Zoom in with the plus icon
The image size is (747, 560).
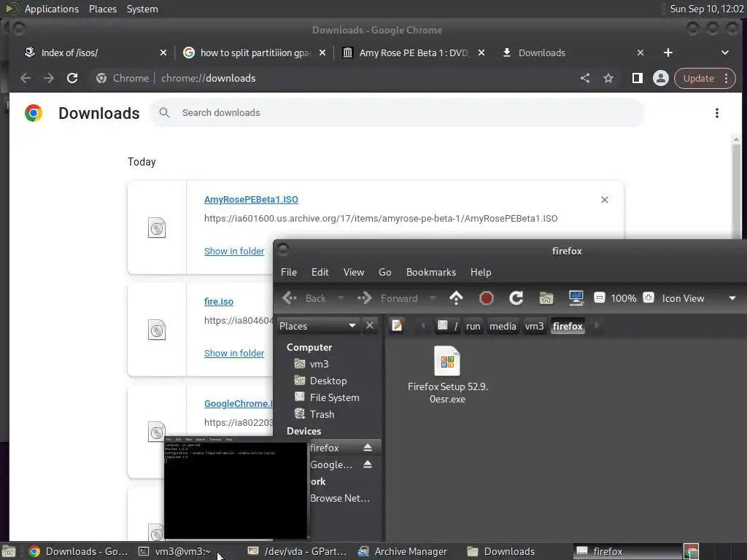coord(649,298)
